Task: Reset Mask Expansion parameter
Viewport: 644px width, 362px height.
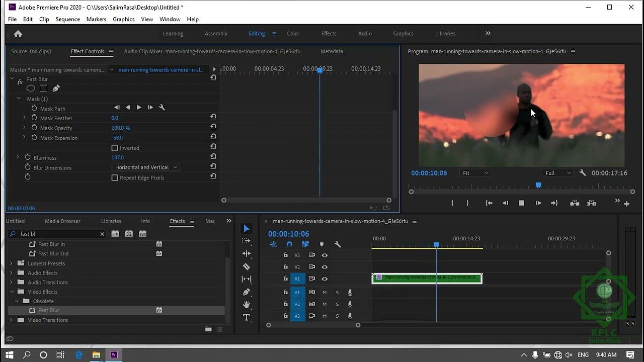Action: pyautogui.click(x=213, y=137)
